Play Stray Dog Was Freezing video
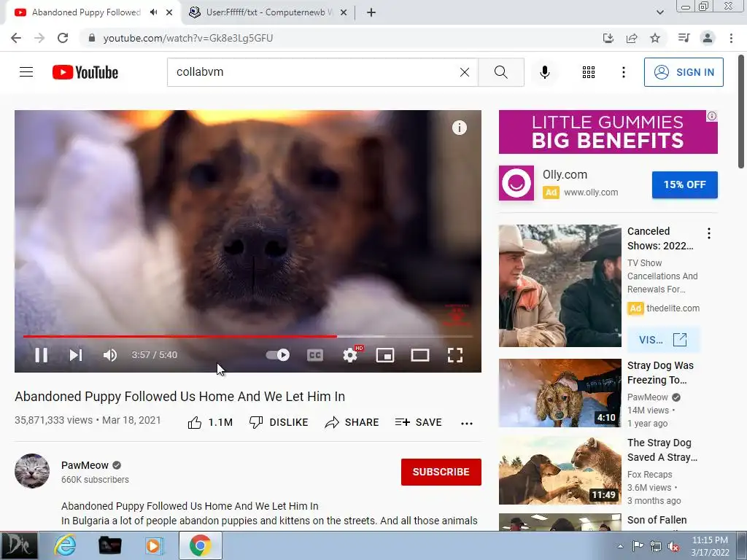 [x=560, y=393]
